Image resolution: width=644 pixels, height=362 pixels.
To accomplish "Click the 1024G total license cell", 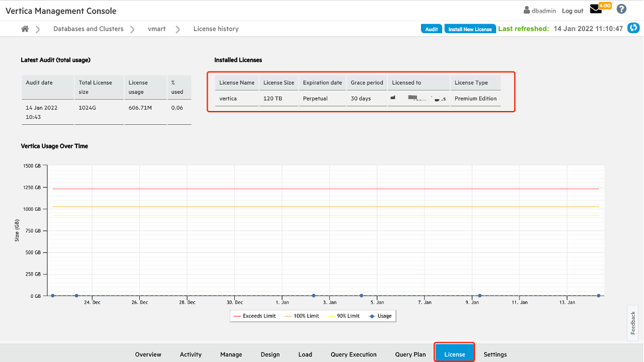I will coord(99,112).
